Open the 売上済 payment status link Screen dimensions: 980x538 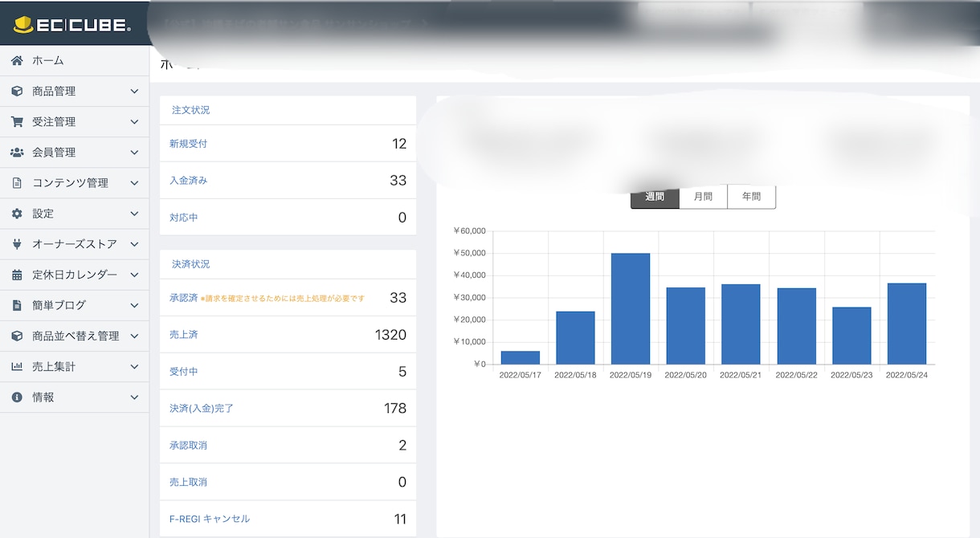[x=183, y=335]
